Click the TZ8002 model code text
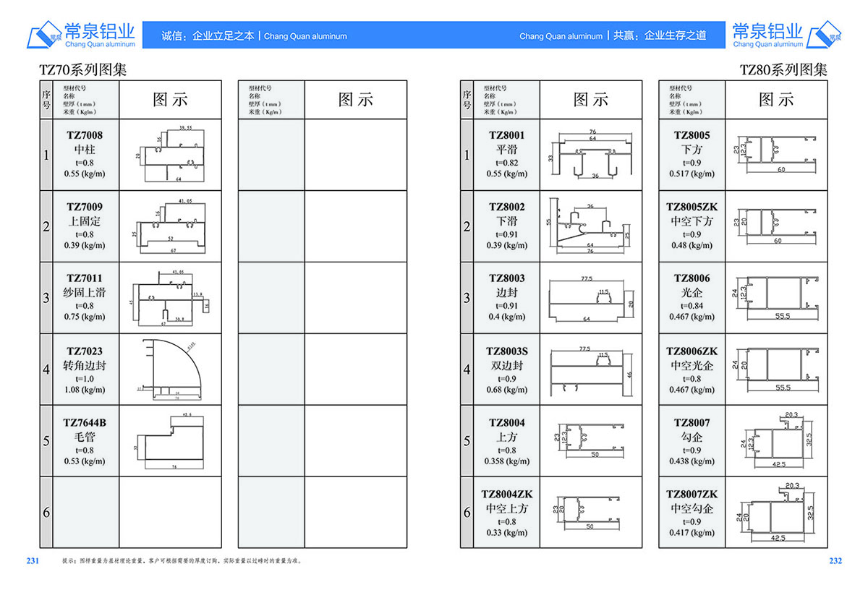Viewport: 868px width, 590px height. (507, 207)
